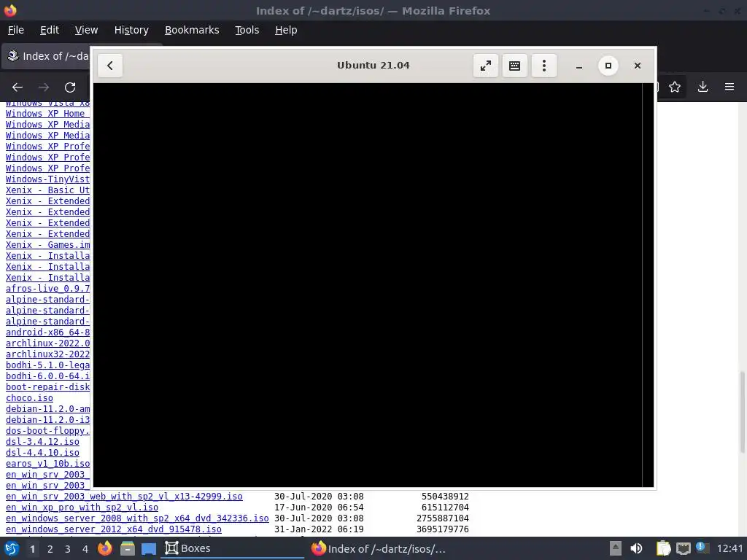The height and width of the screenshot is (560, 747).
Task: Download en_win_srv_2003_web_with_sp2_vl_x13-42999.iso
Action: pos(124,497)
